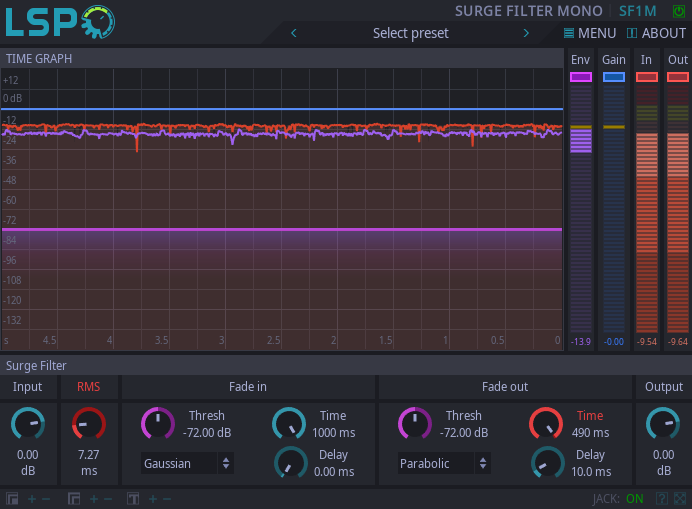Open the Select preset chooser
Screen dimensions: 692x509
[x=410, y=33]
